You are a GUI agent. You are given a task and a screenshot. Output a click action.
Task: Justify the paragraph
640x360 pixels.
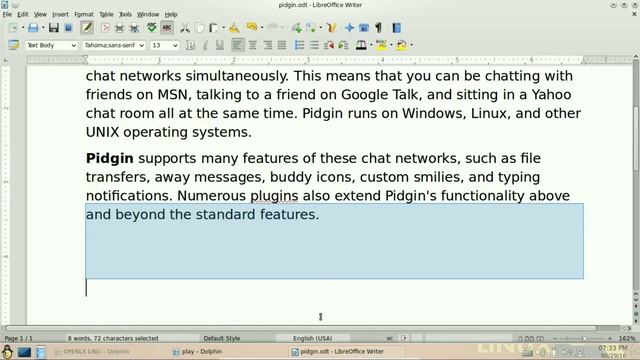282,45
